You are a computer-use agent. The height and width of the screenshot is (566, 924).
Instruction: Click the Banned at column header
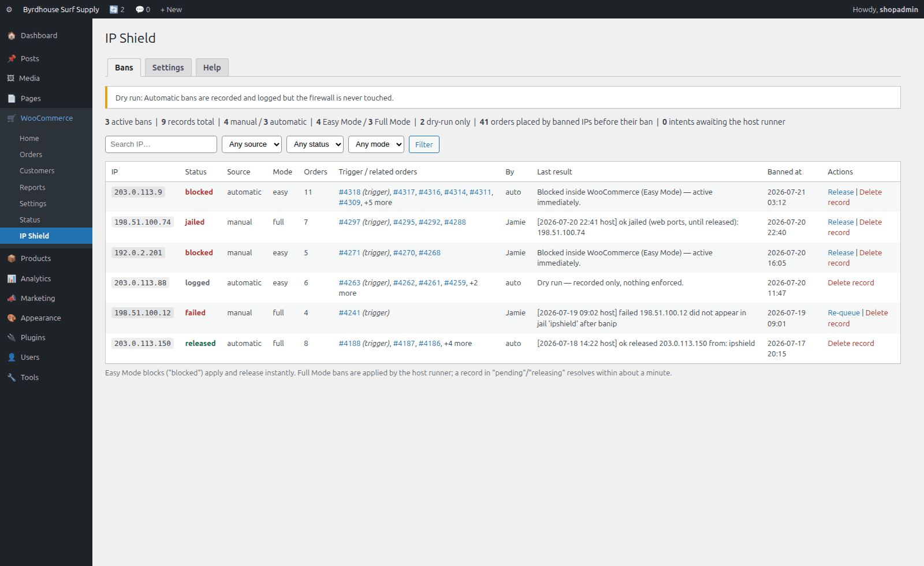[x=784, y=172]
